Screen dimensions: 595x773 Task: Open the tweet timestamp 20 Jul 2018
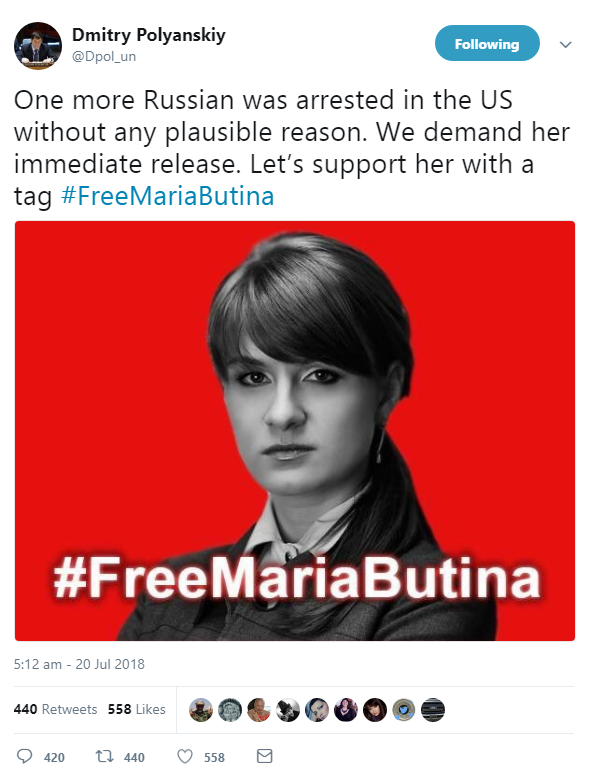(x=79, y=664)
